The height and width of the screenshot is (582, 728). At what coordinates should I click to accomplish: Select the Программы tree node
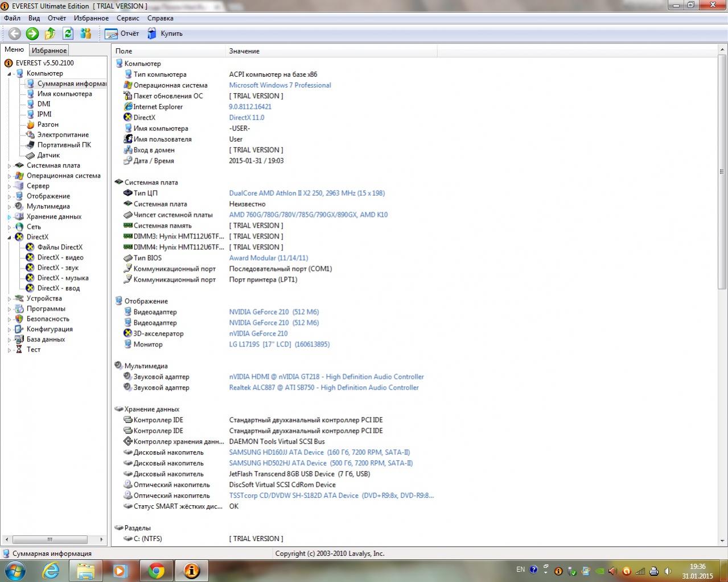(46, 309)
